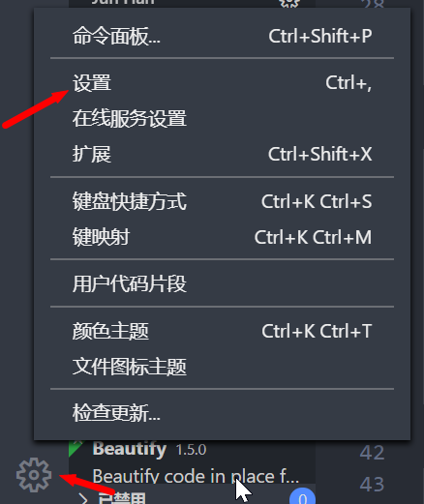Open the extension gear icon beside Jun Han

click(x=289, y=4)
